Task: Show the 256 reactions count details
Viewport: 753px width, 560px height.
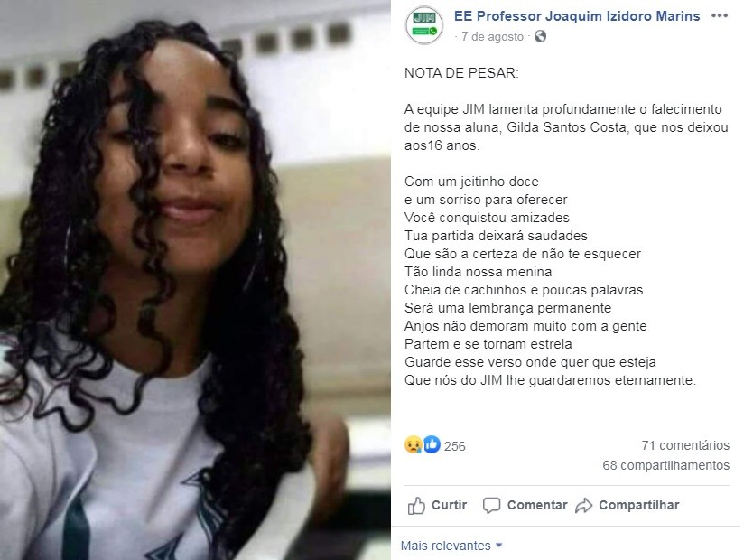Action: 455,446
